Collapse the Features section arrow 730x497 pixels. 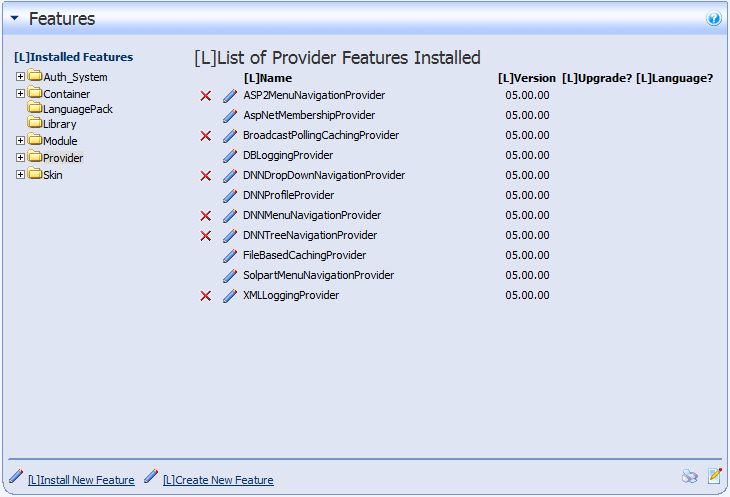[14, 18]
